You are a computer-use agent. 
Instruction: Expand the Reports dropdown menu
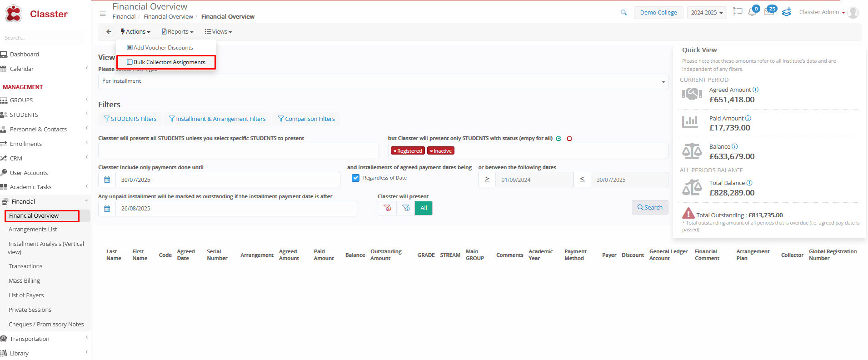pos(178,32)
